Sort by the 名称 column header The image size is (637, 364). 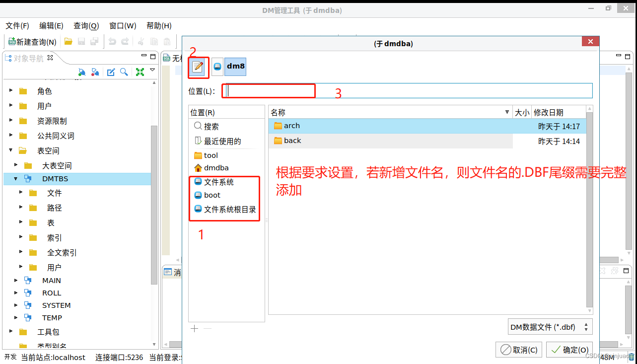pos(390,112)
